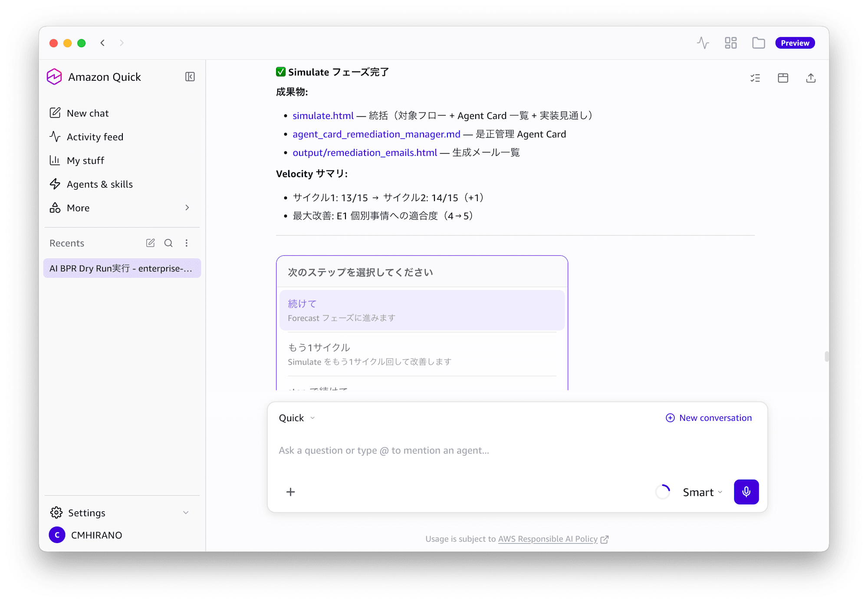Click the green macOS maximize button

[x=82, y=43]
